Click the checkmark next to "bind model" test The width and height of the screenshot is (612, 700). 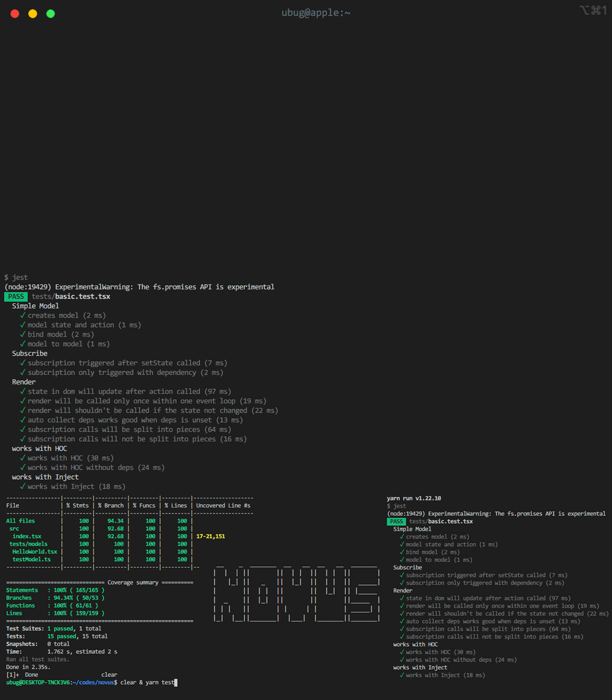click(x=23, y=334)
